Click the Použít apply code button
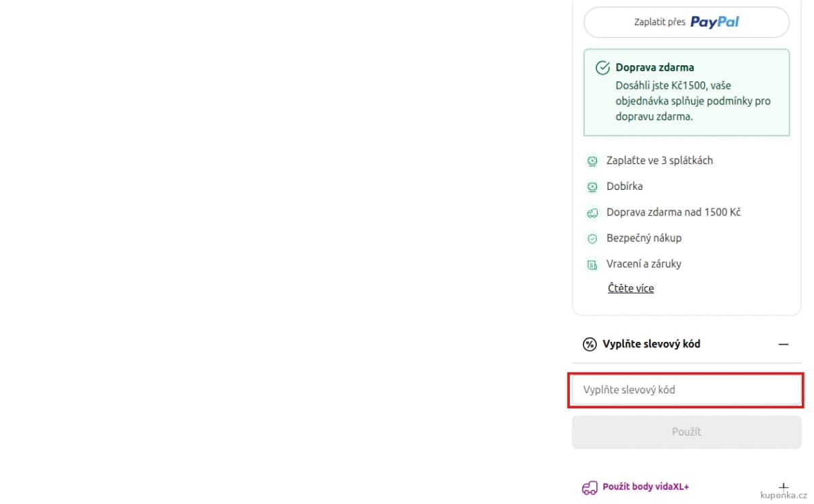Screen dimensions: 814x504 pyautogui.click(x=686, y=432)
